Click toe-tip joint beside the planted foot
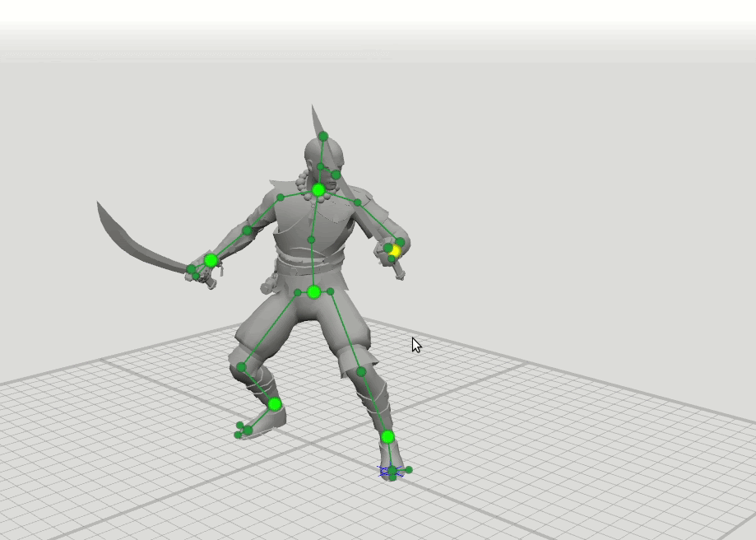Viewport: 756px width, 540px height. tap(409, 470)
